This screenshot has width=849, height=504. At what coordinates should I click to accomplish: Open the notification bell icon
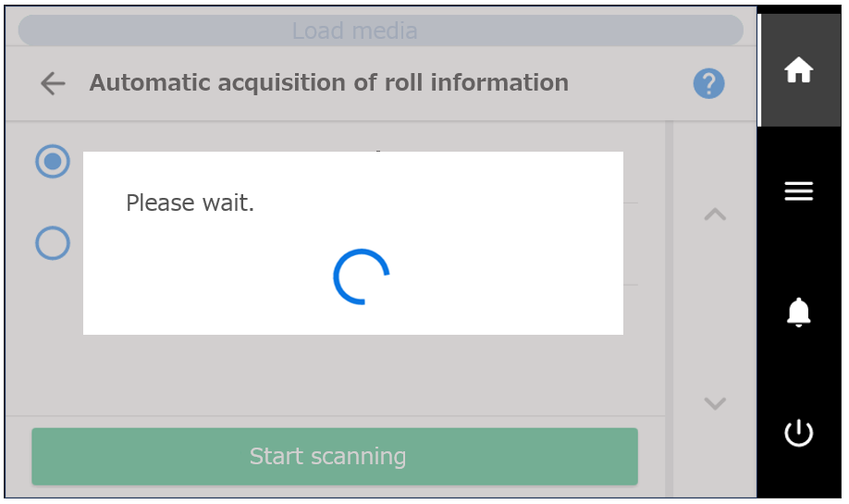799,312
